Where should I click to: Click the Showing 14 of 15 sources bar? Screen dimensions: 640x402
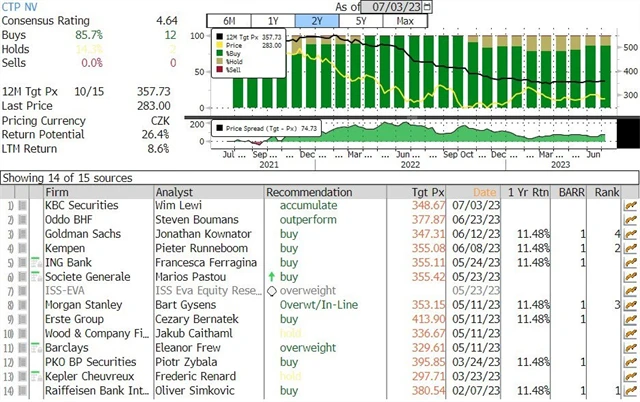click(320, 178)
